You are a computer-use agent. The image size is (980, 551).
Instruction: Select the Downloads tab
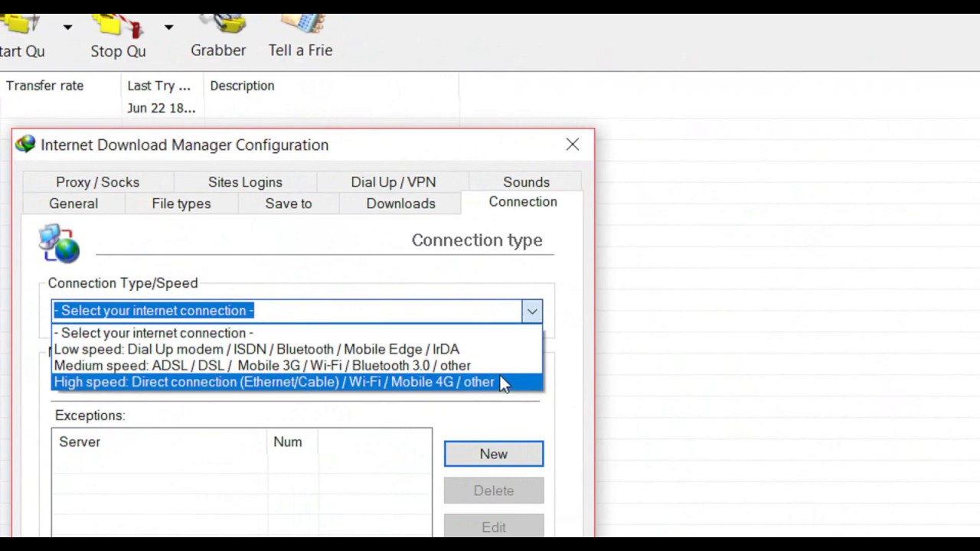(400, 204)
